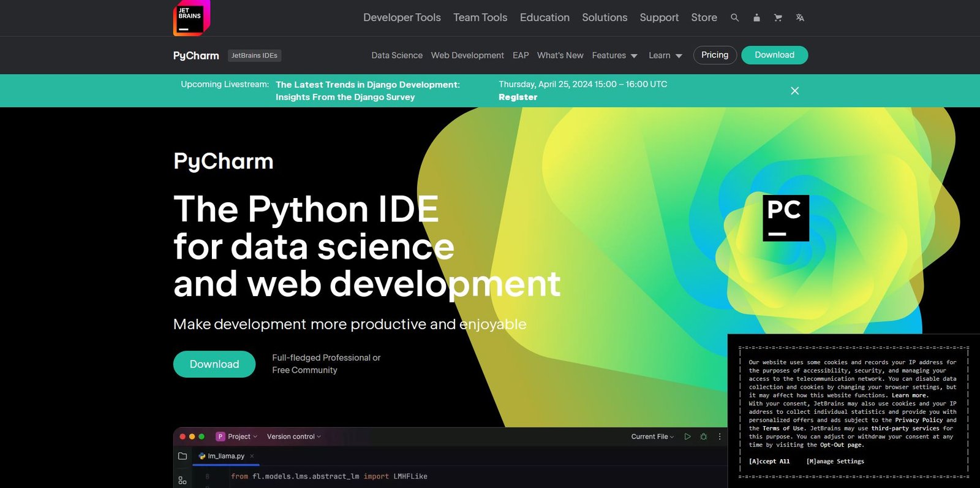Click the green window dot in IDE preview

point(202,437)
